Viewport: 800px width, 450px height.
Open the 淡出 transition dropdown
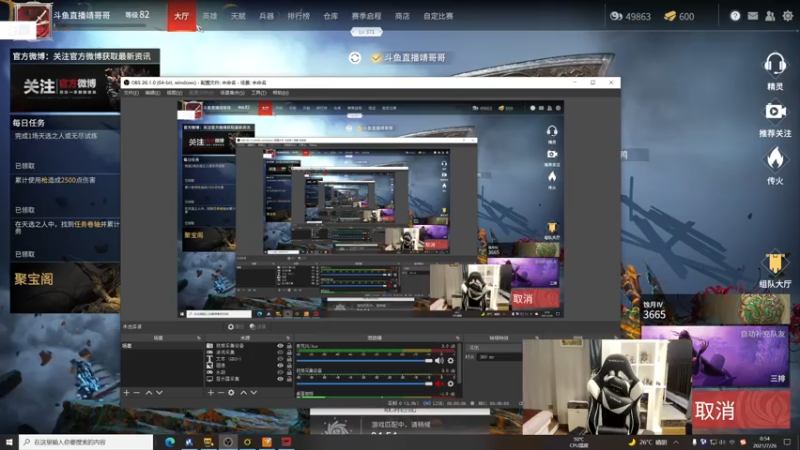(x=495, y=347)
